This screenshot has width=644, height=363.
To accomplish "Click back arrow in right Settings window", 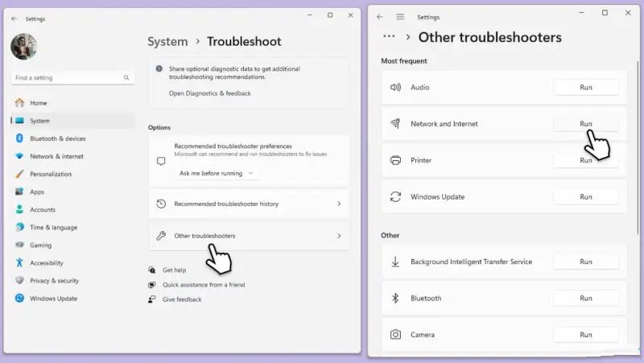I will tap(379, 17).
